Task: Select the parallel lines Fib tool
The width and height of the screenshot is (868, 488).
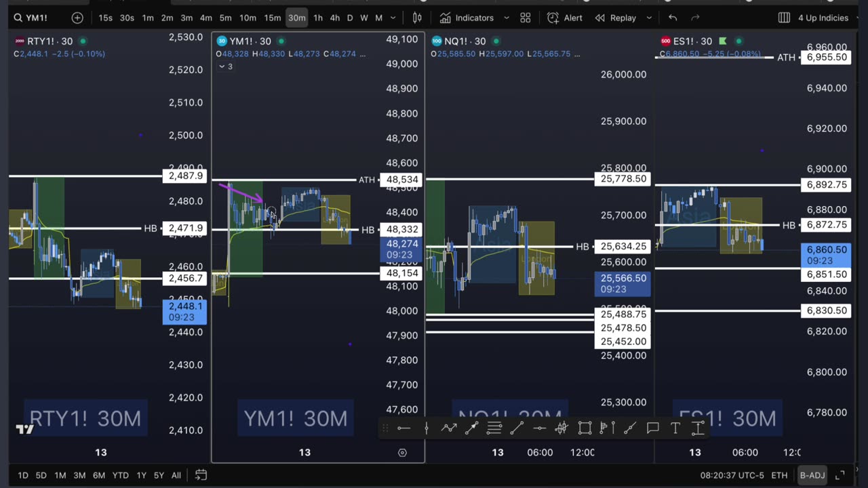Action: point(494,428)
